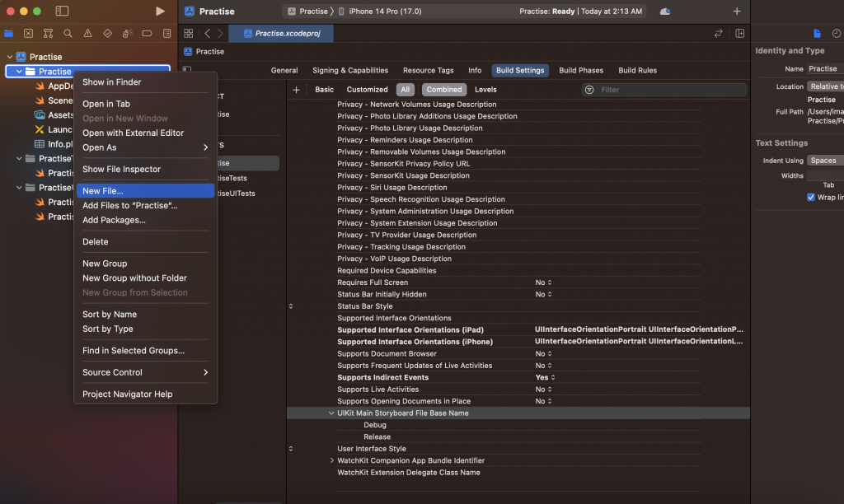Choose Show in Finder
Screen dimensions: 844x504
(145, 82)
